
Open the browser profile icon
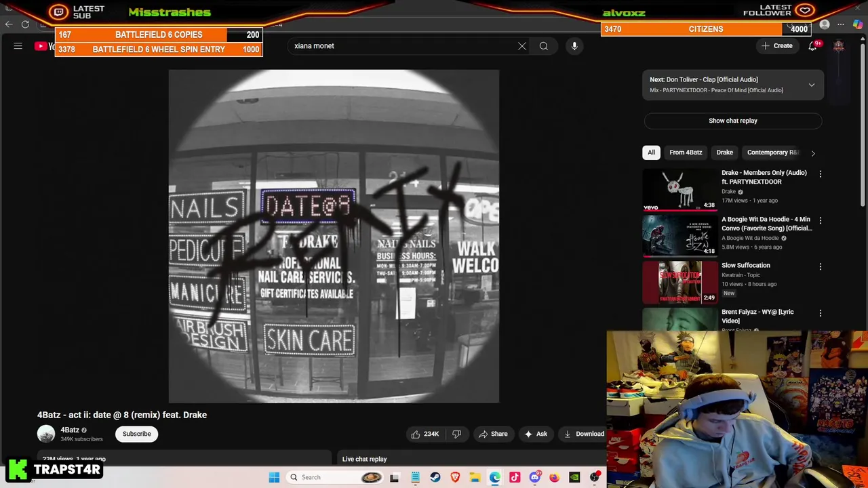click(825, 24)
